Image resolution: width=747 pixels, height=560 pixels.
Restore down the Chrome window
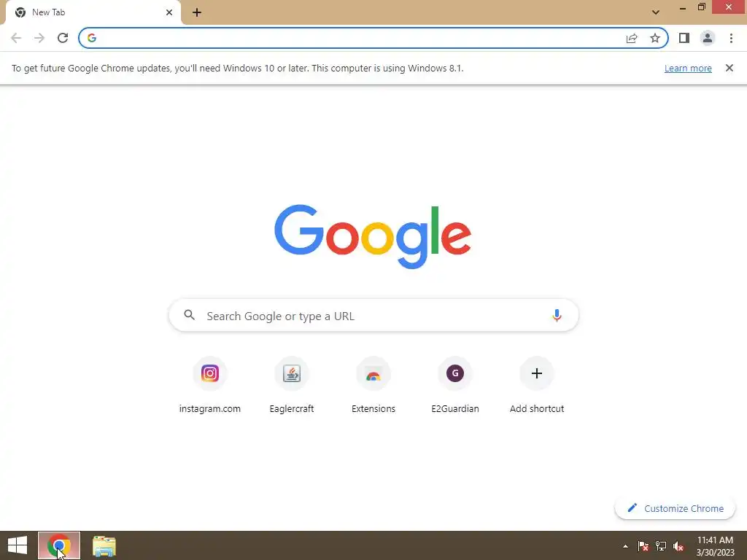pyautogui.click(x=701, y=7)
